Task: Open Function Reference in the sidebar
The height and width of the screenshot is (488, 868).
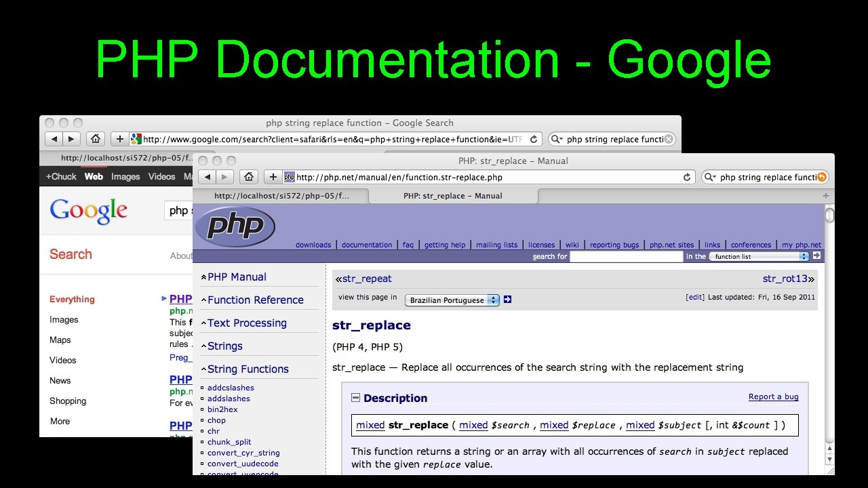Action: click(256, 300)
